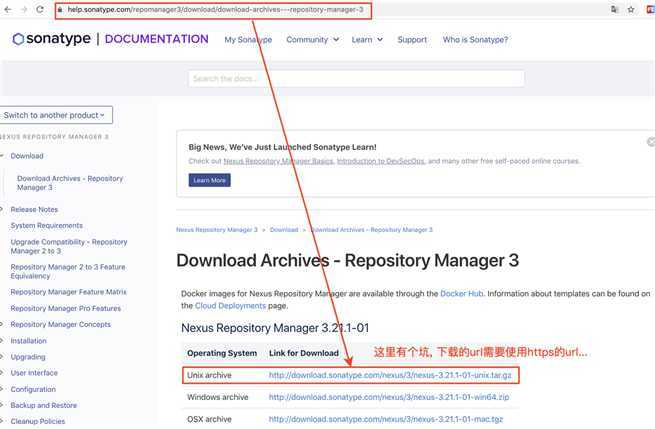Open Introduction to DevSecOps course link
Viewport: 655px width, 429px height.
click(381, 161)
